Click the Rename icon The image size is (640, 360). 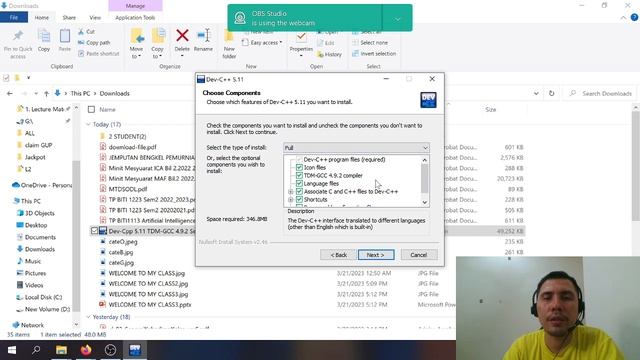(x=203, y=36)
